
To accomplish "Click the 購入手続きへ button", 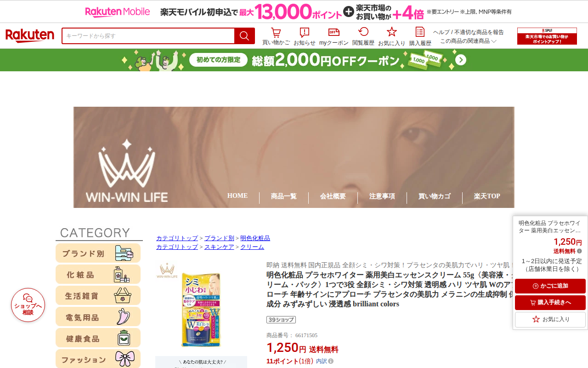I will pyautogui.click(x=550, y=303).
